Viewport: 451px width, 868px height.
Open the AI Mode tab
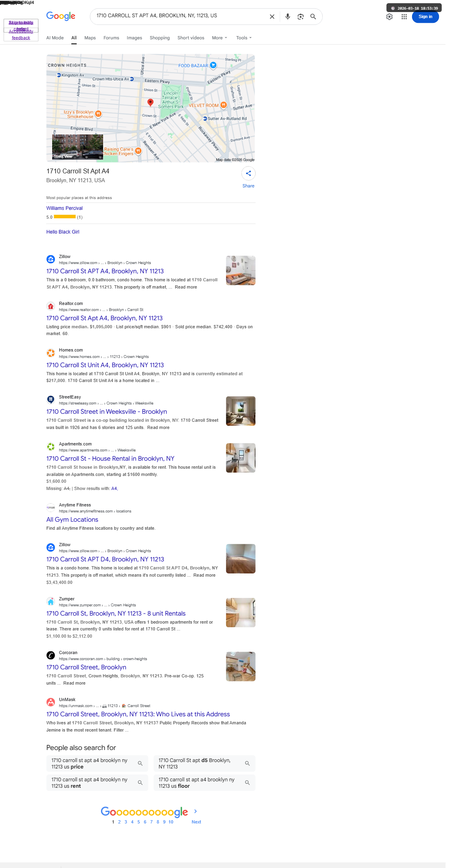click(x=55, y=38)
